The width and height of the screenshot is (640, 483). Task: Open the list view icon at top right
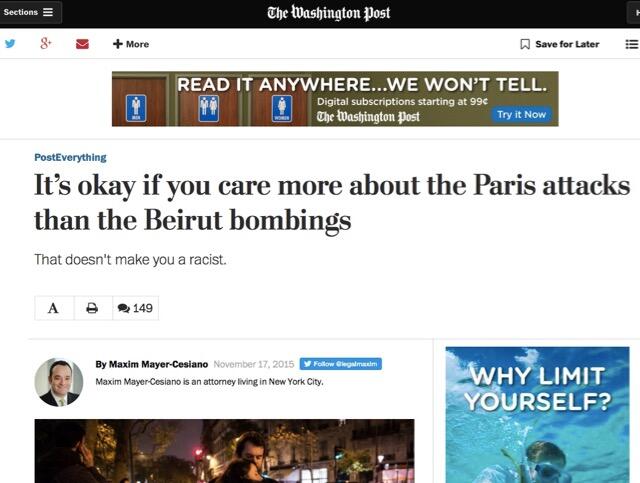click(x=632, y=44)
